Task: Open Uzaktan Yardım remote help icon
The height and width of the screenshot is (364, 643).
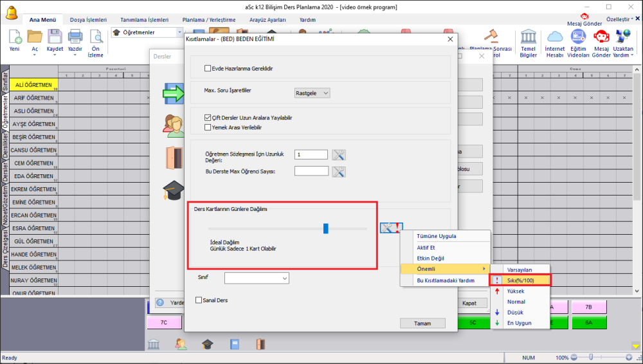Action: [x=623, y=37]
